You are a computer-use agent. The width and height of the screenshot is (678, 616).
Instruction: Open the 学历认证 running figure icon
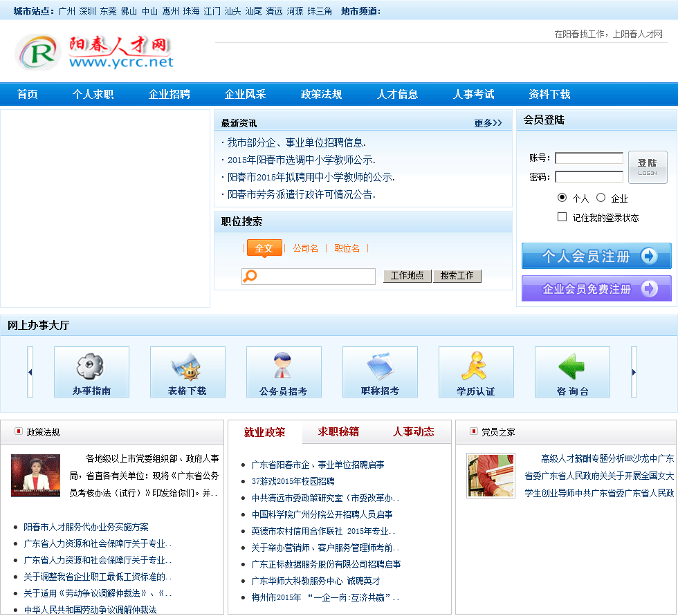click(476, 371)
